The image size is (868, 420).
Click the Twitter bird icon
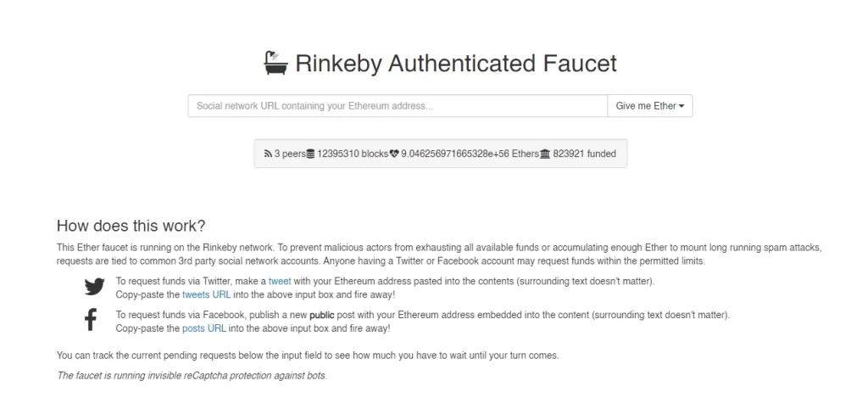[x=95, y=287]
